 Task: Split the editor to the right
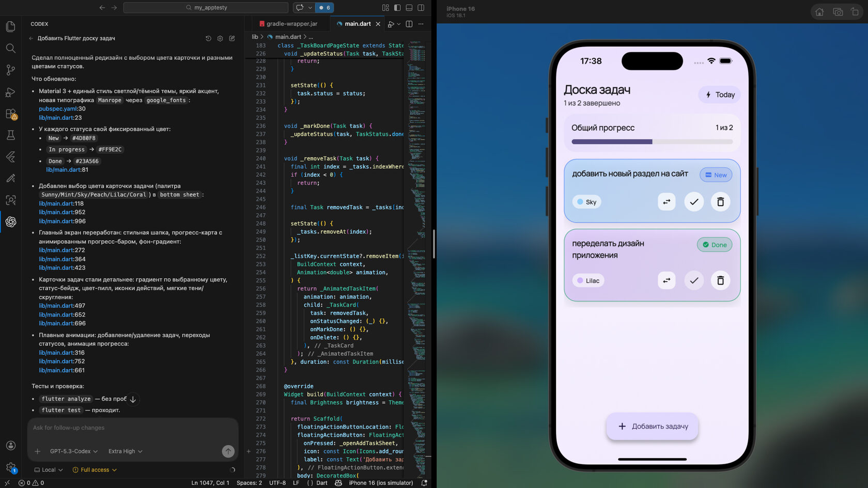(409, 24)
